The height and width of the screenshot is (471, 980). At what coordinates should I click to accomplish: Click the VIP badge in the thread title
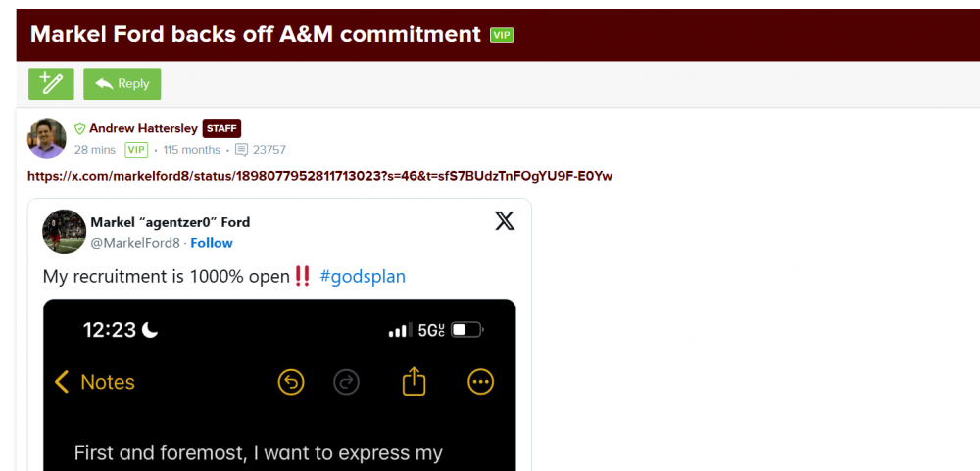point(502,35)
